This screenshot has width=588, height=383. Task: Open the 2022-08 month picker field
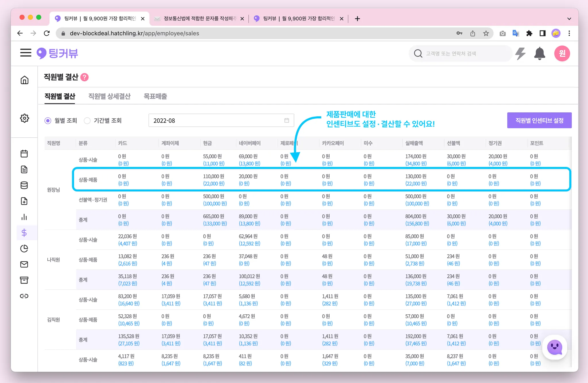(x=221, y=121)
